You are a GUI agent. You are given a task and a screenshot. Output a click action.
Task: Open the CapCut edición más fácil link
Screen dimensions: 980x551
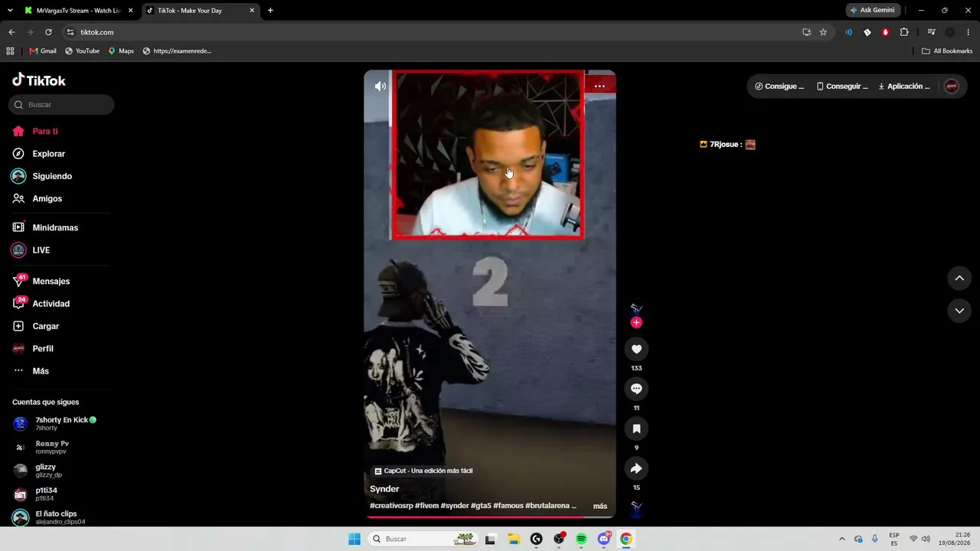423,471
